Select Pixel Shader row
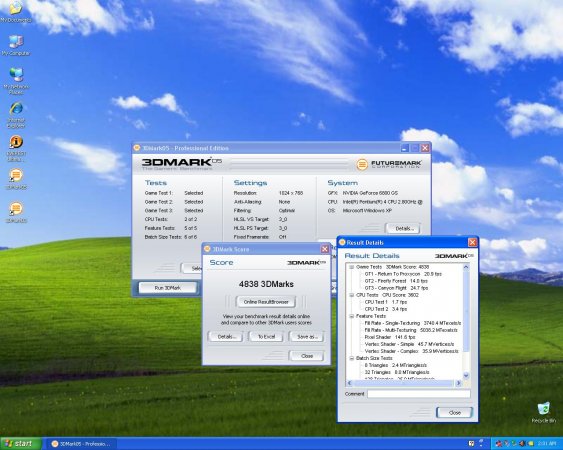The image size is (563, 450). click(390, 337)
